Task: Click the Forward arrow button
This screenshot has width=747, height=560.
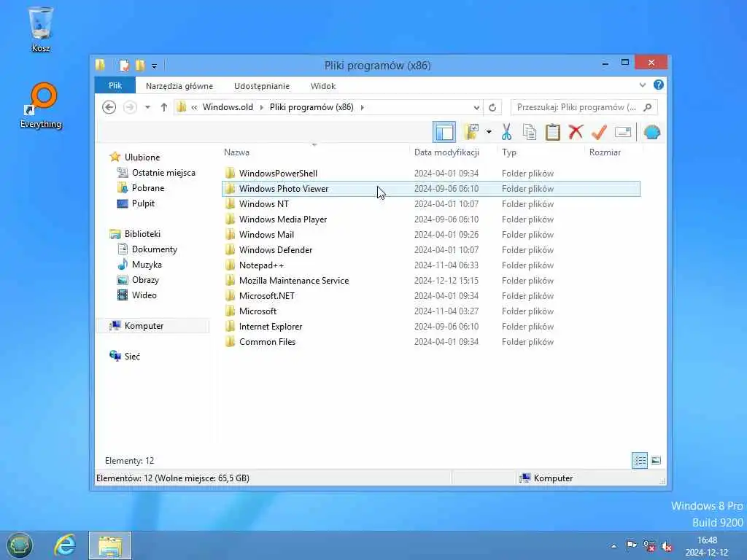Action: point(130,107)
